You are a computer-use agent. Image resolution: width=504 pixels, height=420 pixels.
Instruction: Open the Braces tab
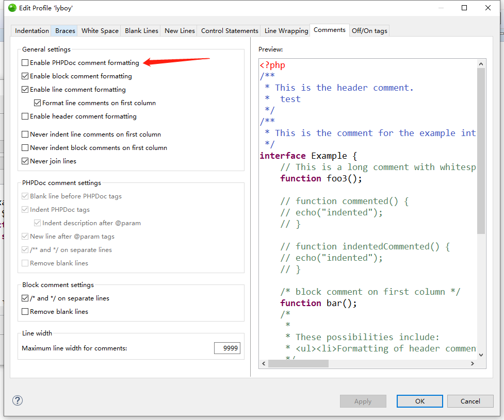(x=65, y=31)
